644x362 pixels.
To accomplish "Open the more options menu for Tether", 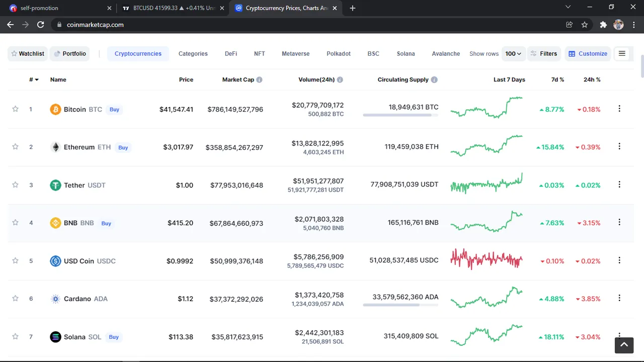I will pyautogui.click(x=619, y=185).
